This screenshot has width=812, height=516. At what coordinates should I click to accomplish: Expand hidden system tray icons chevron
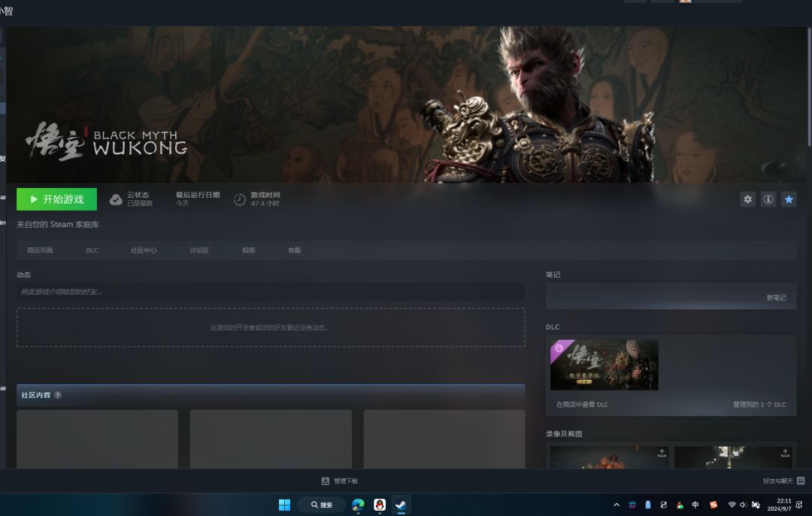[617, 505]
